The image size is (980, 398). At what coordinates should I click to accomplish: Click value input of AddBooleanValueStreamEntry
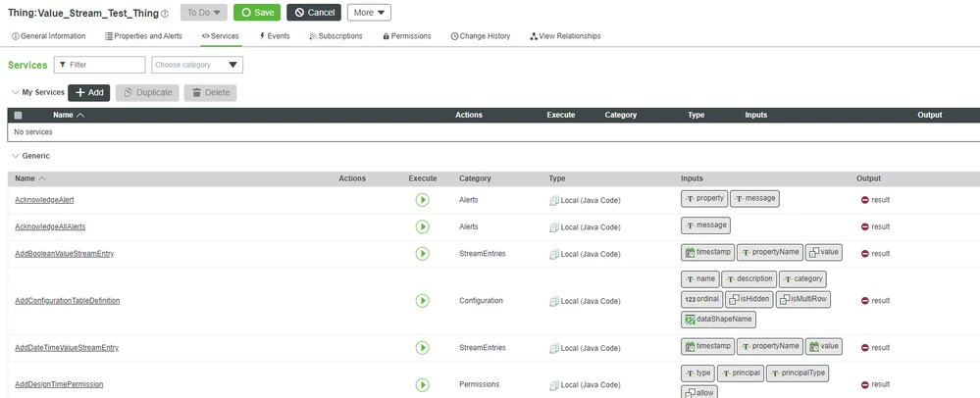[824, 252]
